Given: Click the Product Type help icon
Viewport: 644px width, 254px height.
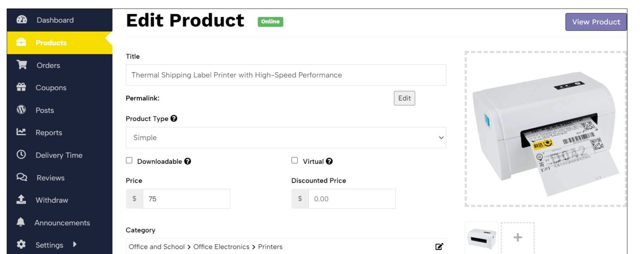Looking at the screenshot, I should [174, 119].
